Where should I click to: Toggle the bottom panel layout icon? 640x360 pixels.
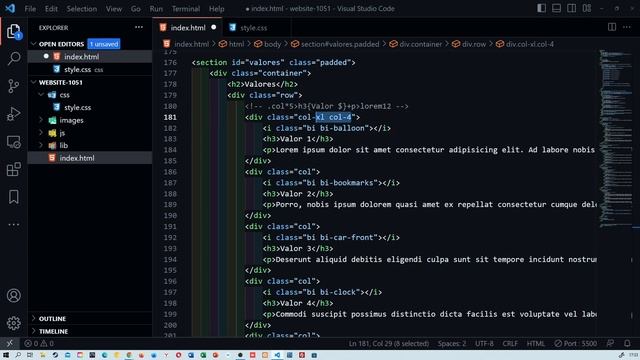(x=556, y=8)
